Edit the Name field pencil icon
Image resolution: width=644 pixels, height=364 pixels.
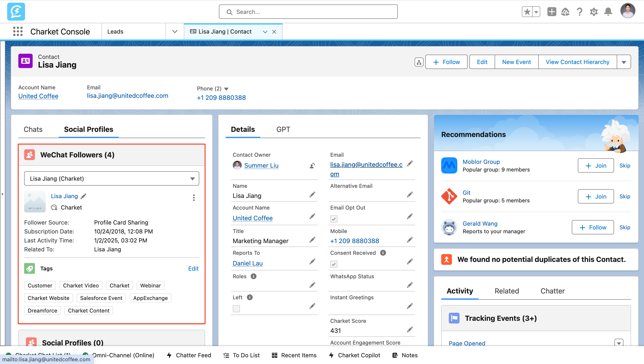tap(312, 195)
